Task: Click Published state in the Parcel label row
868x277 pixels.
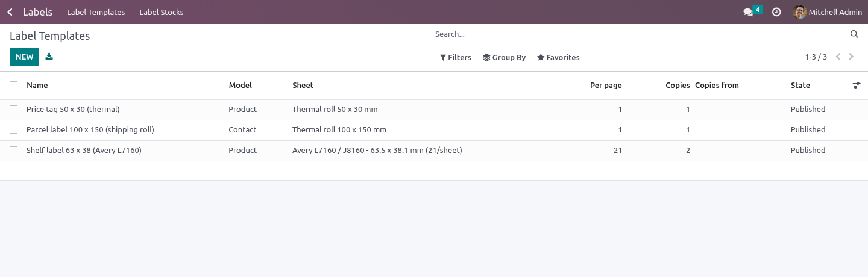Action: (x=808, y=130)
